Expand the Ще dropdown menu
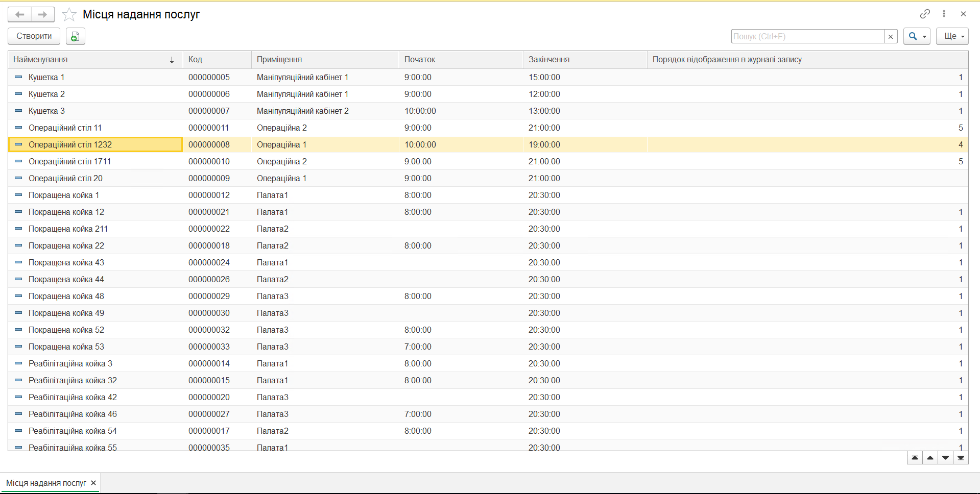 click(952, 36)
